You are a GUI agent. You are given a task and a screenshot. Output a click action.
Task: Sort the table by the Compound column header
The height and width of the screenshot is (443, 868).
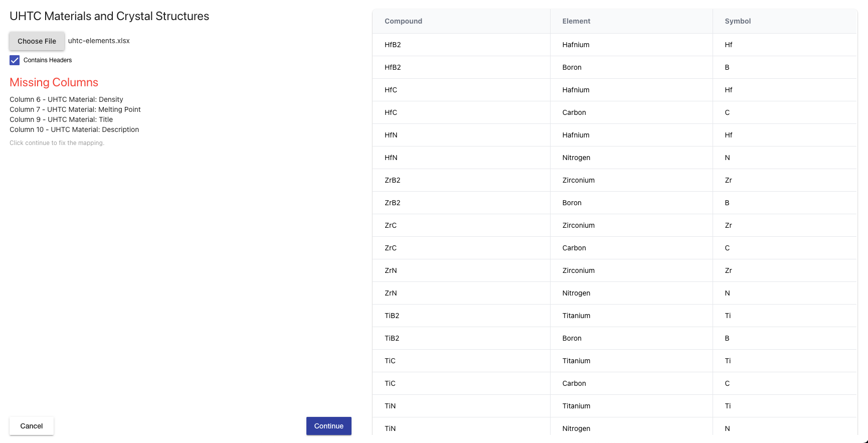pyautogui.click(x=404, y=21)
